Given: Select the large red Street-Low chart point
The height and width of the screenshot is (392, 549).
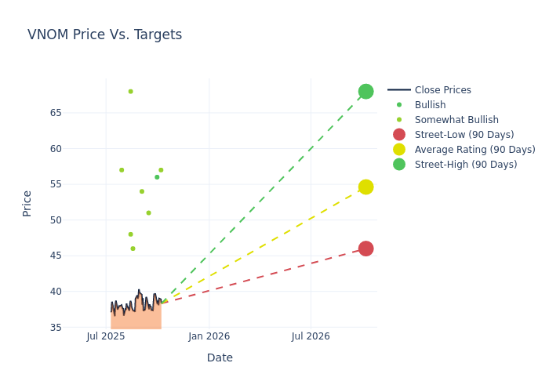Looking at the screenshot, I should coord(365,249).
